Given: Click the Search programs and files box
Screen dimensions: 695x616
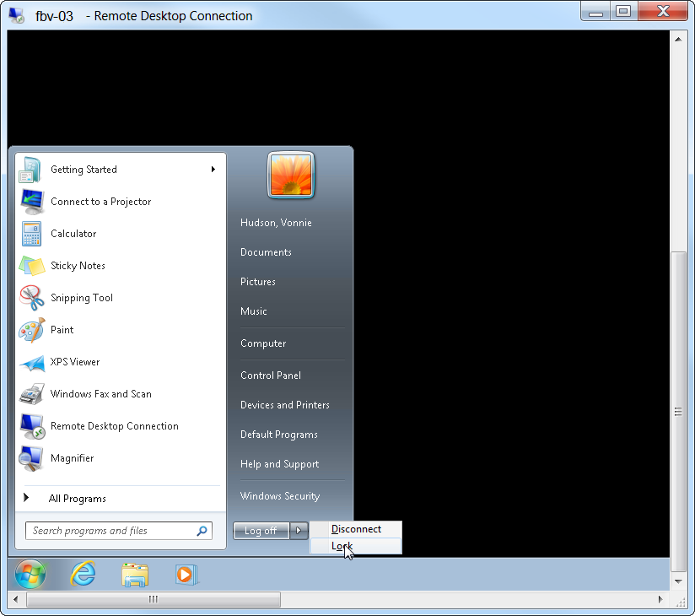Looking at the screenshot, I should point(119,531).
